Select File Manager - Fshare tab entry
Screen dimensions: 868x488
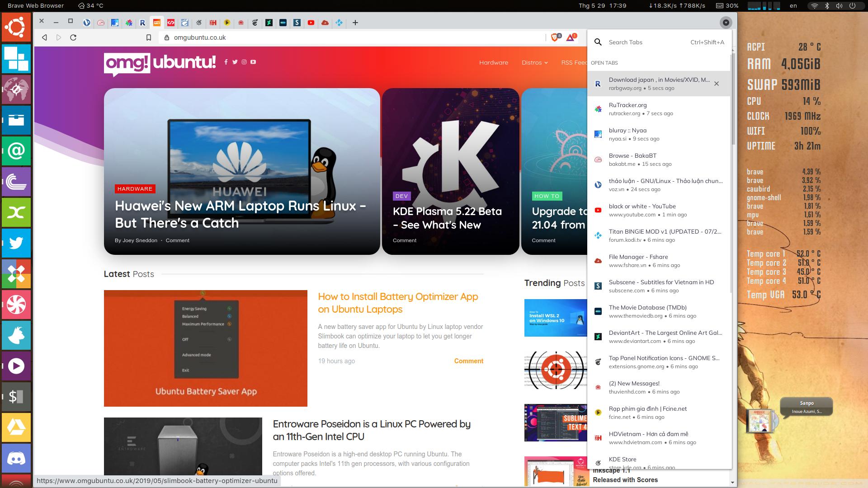[x=659, y=261]
